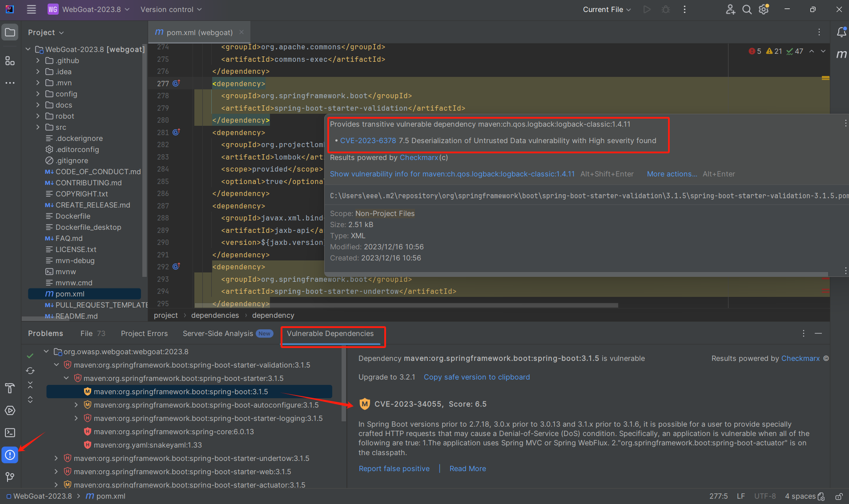Open the Structure tool window icon
The height and width of the screenshot is (504, 849).
pos(10,61)
